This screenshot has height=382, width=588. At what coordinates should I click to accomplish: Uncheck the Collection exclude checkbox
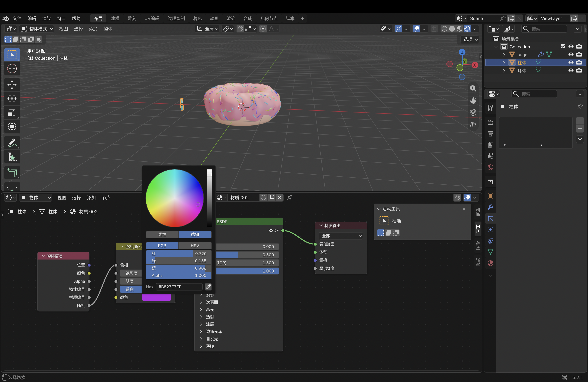coord(563,47)
